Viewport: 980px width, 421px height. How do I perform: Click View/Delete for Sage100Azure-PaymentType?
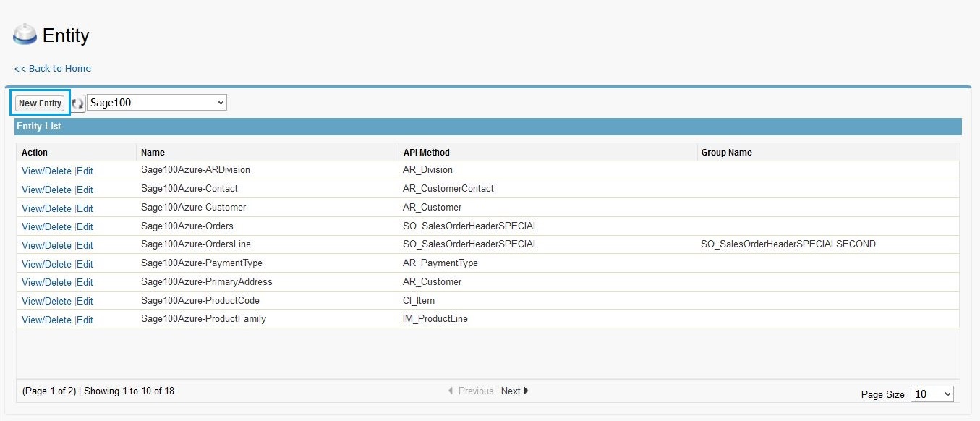pyautogui.click(x=47, y=264)
